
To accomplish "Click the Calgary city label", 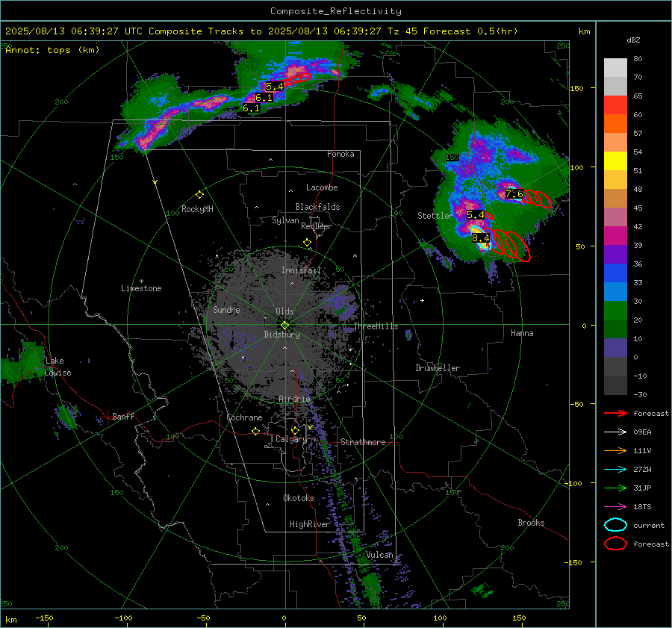I will point(291,439).
